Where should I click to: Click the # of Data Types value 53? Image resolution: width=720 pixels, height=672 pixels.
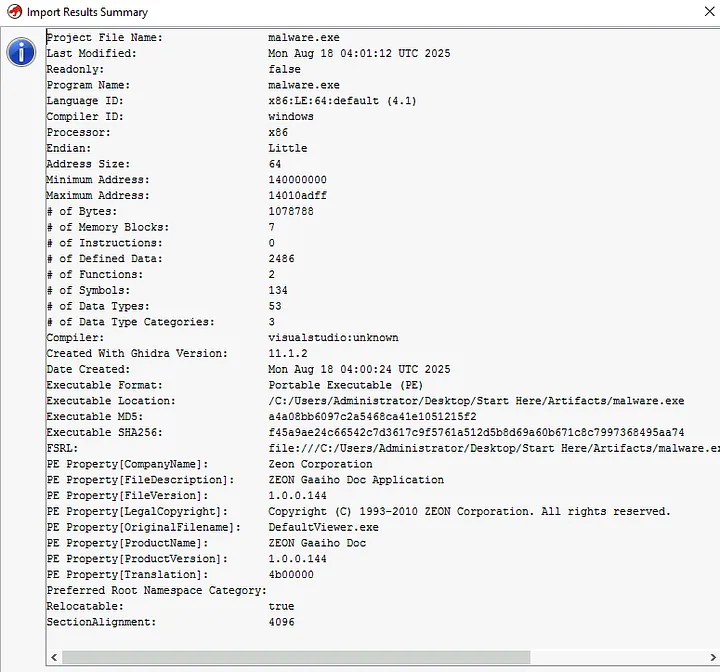click(275, 306)
